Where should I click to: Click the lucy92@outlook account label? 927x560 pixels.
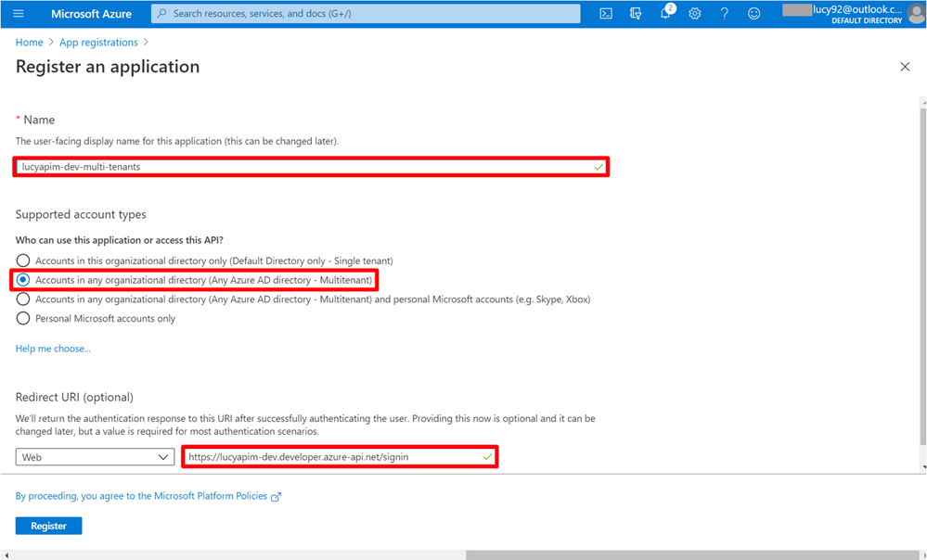[857, 9]
